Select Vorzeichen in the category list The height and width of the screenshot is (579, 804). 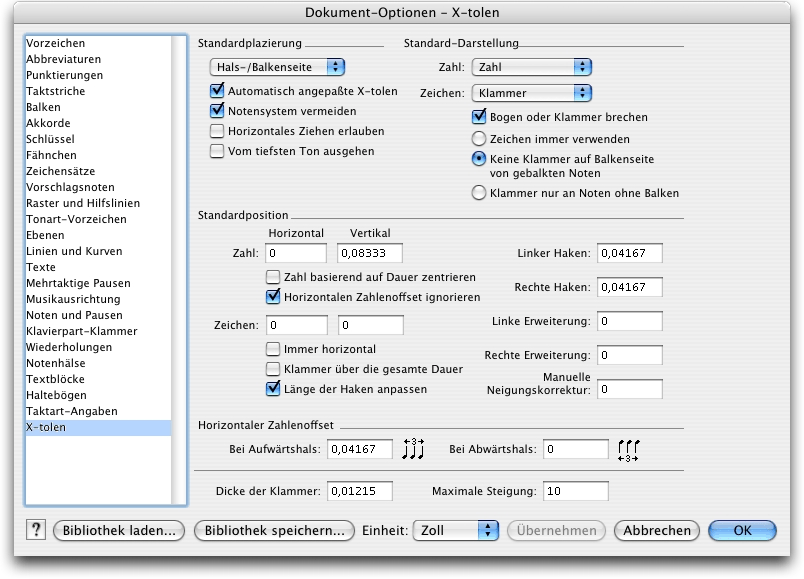pos(98,43)
